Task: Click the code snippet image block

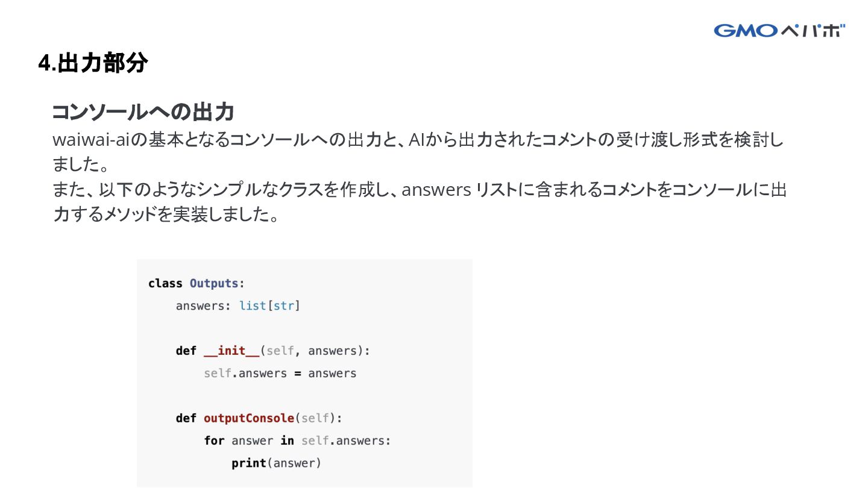Action: click(304, 373)
